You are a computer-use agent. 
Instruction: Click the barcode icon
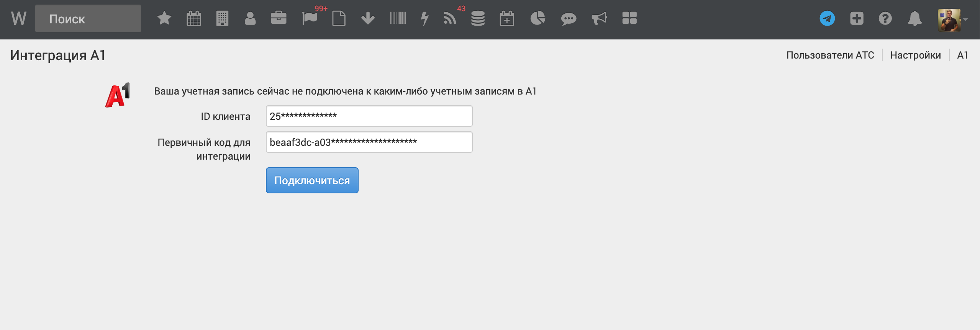[x=398, y=18]
